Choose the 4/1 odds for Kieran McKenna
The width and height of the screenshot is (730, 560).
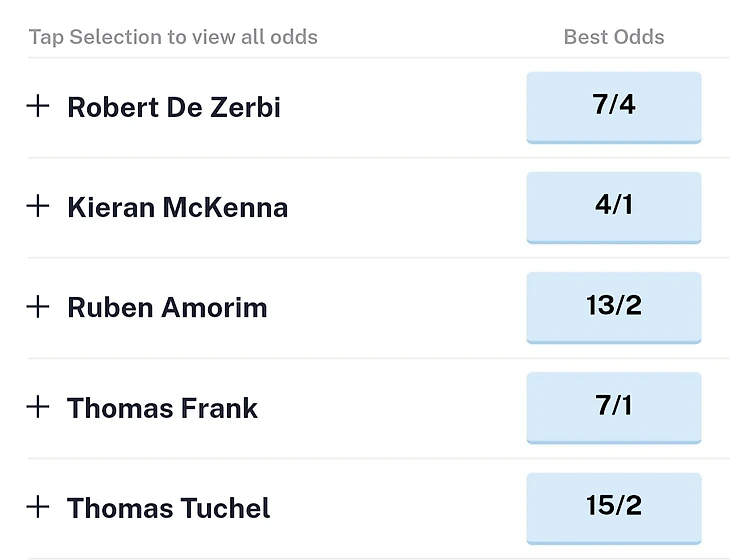click(x=614, y=208)
